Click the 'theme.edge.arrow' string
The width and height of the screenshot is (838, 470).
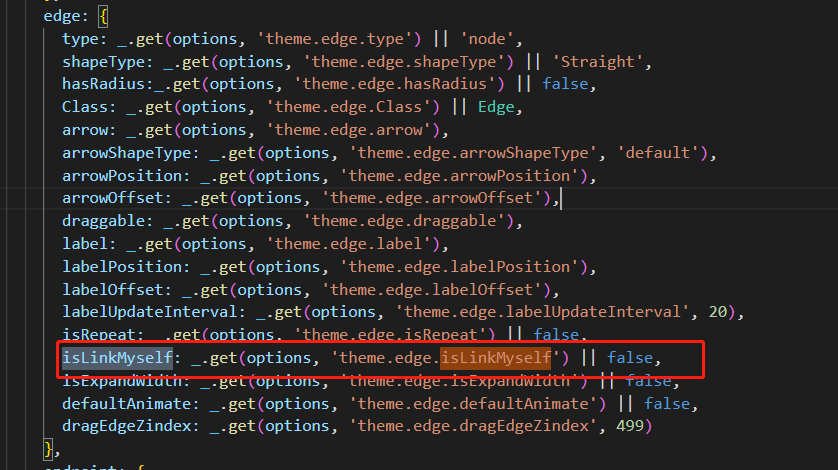tap(348, 130)
